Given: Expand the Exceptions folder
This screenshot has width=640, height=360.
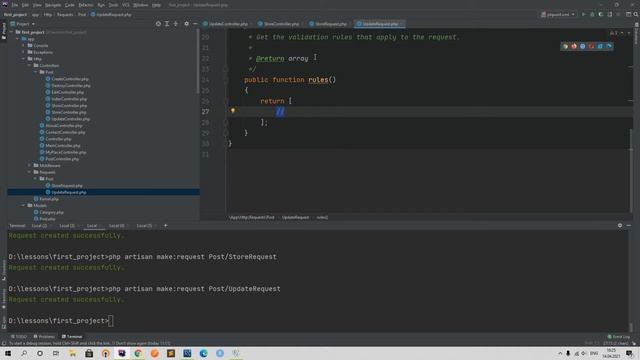Looking at the screenshot, I should coord(24,52).
